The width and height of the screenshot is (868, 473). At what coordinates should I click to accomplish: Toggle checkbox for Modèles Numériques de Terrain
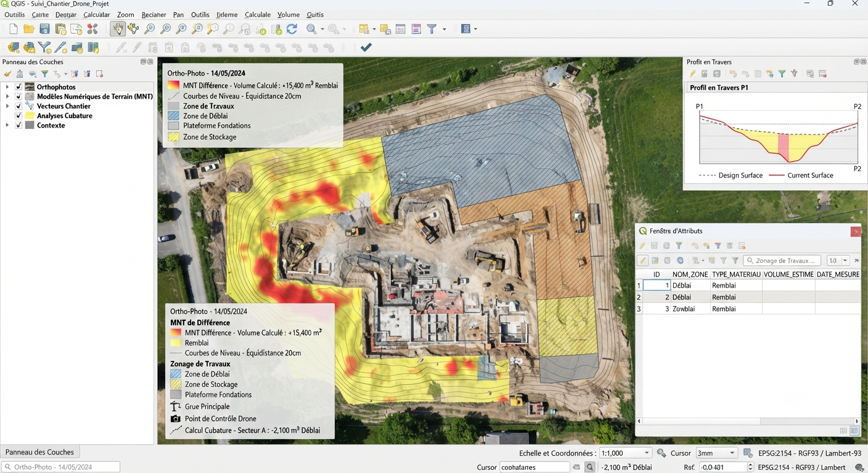click(18, 97)
